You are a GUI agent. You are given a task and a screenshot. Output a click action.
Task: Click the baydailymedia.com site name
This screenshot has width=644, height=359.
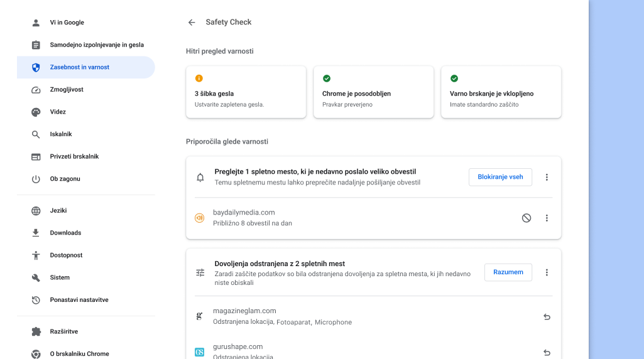(x=244, y=213)
